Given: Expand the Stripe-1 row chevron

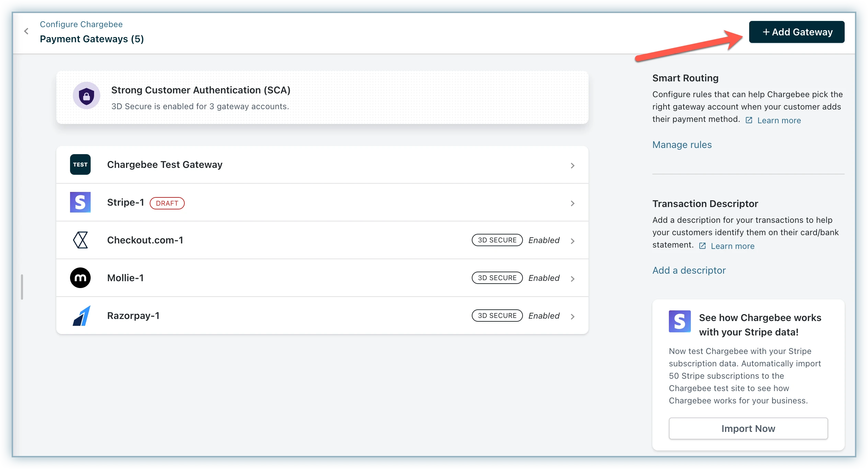Looking at the screenshot, I should coord(572,203).
